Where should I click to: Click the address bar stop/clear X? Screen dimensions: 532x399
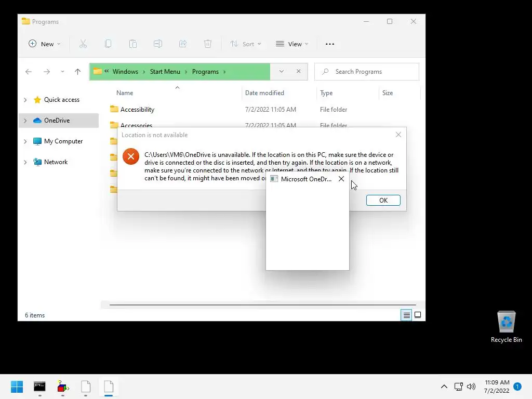(x=299, y=72)
